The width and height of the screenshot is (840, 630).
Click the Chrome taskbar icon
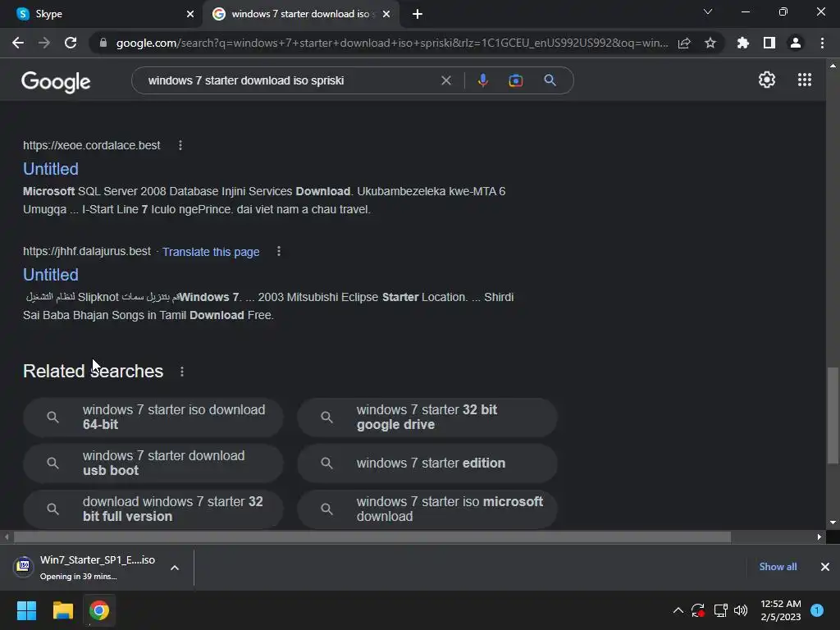pyautogui.click(x=99, y=610)
